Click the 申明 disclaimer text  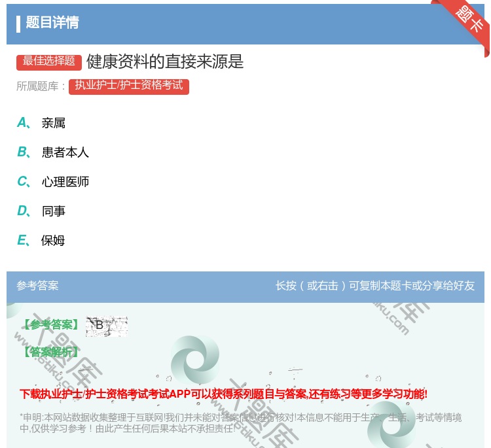point(240,422)
